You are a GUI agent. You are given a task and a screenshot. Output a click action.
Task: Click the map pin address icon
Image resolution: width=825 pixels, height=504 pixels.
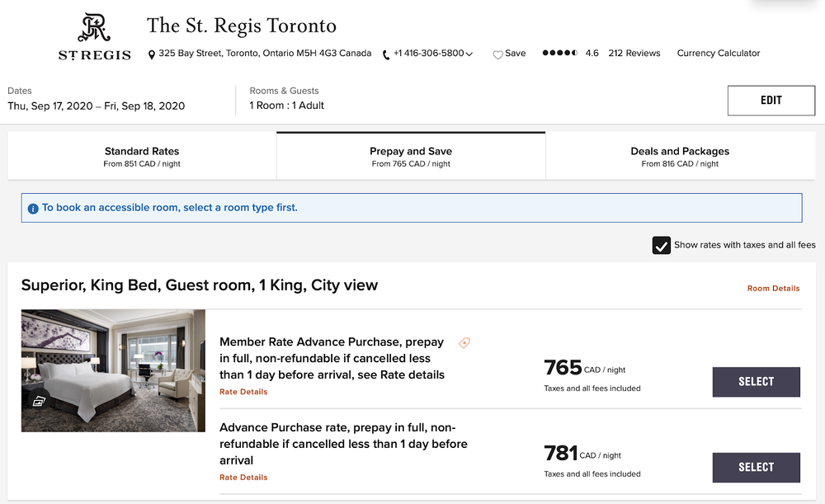point(152,54)
